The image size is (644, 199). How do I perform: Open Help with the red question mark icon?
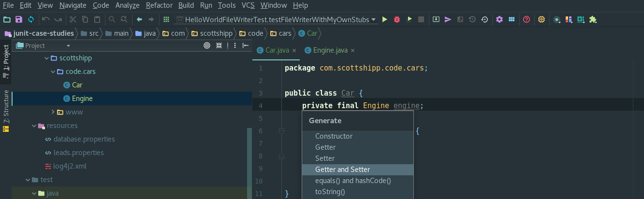click(x=527, y=19)
